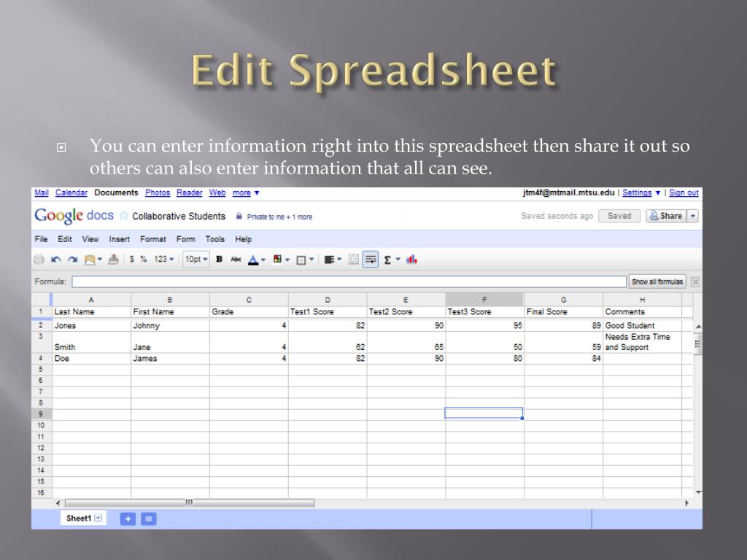The image size is (747, 560).
Task: Open the 10pt font size dropdown
Action: (196, 259)
